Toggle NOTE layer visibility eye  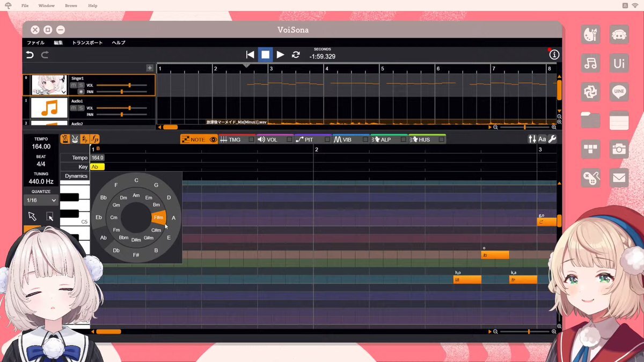click(213, 139)
